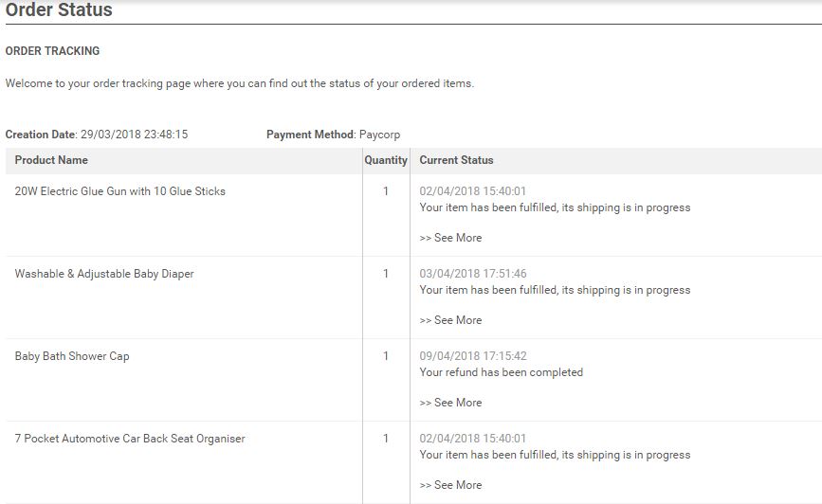Click the ORDER TRACKING section title
The width and height of the screenshot is (822, 504).
click(52, 51)
